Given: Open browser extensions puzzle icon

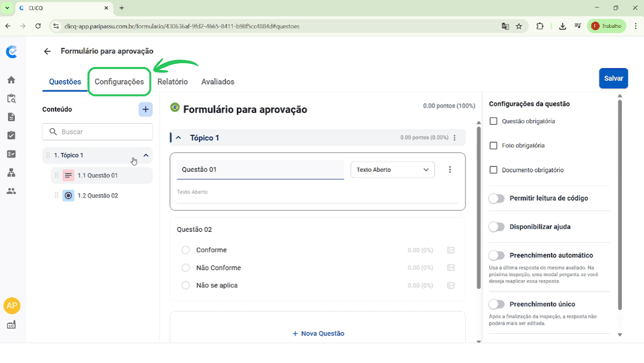Looking at the screenshot, I should [x=540, y=26].
